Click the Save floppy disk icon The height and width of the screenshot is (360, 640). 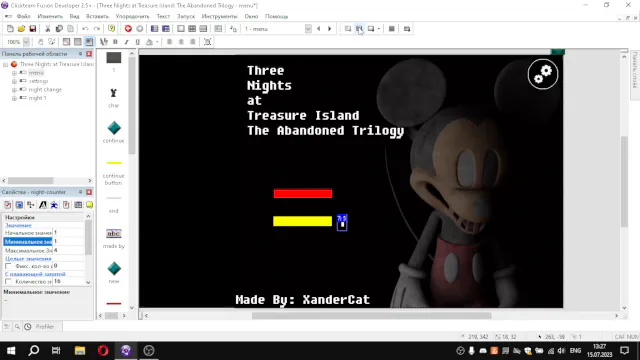(33, 29)
